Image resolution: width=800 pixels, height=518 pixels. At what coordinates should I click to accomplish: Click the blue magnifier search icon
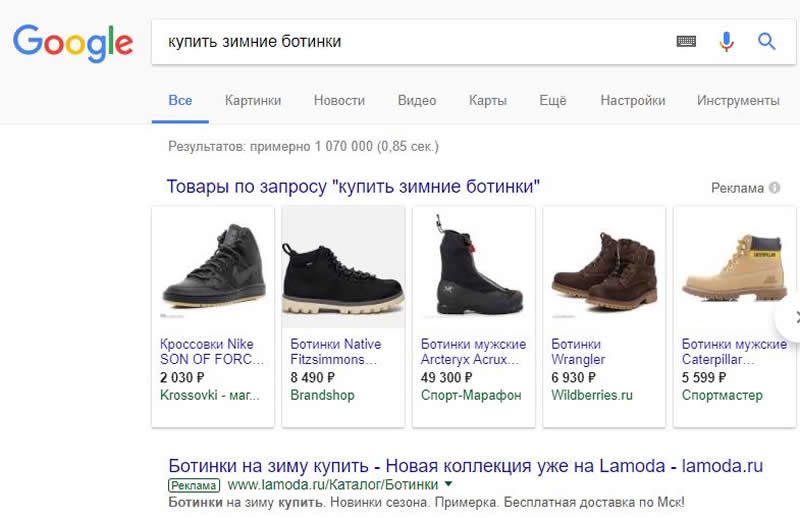tap(766, 41)
